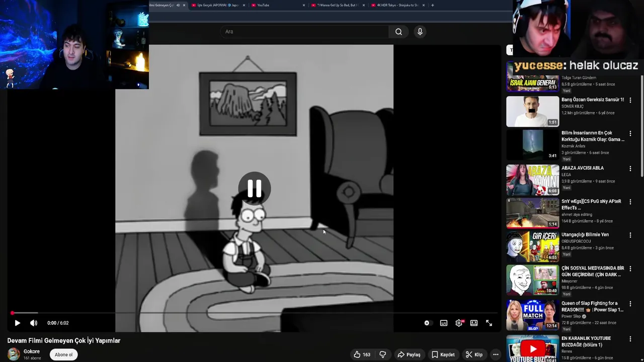Open the Gokore channel avatar
The width and height of the screenshot is (644, 362).
14,354
